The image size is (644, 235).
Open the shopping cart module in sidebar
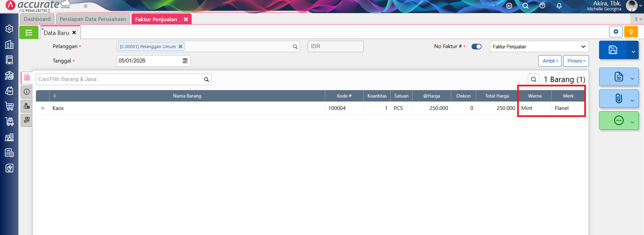(9, 106)
